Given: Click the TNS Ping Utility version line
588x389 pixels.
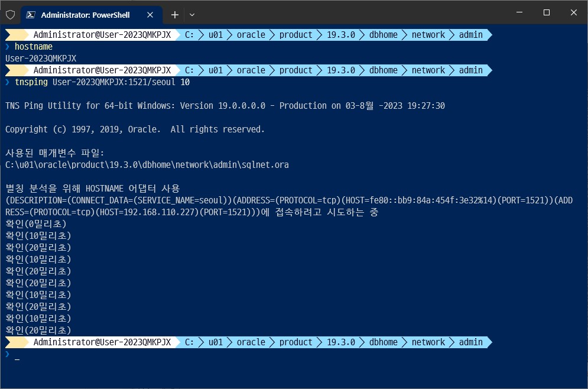Looking at the screenshot, I should click(x=225, y=106).
